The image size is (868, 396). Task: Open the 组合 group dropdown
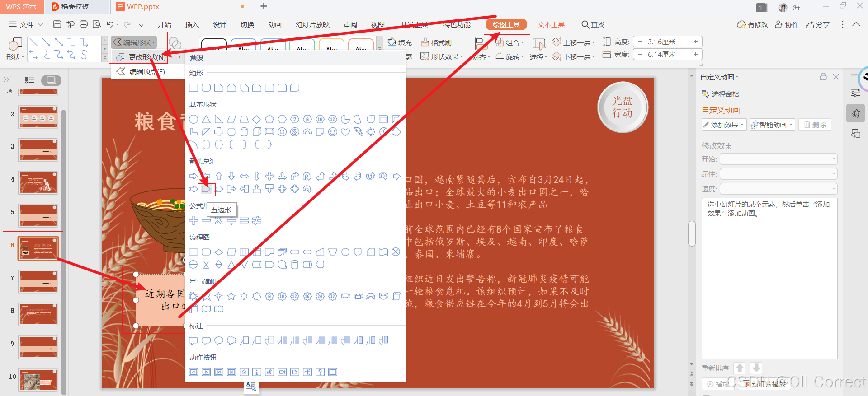(x=509, y=42)
